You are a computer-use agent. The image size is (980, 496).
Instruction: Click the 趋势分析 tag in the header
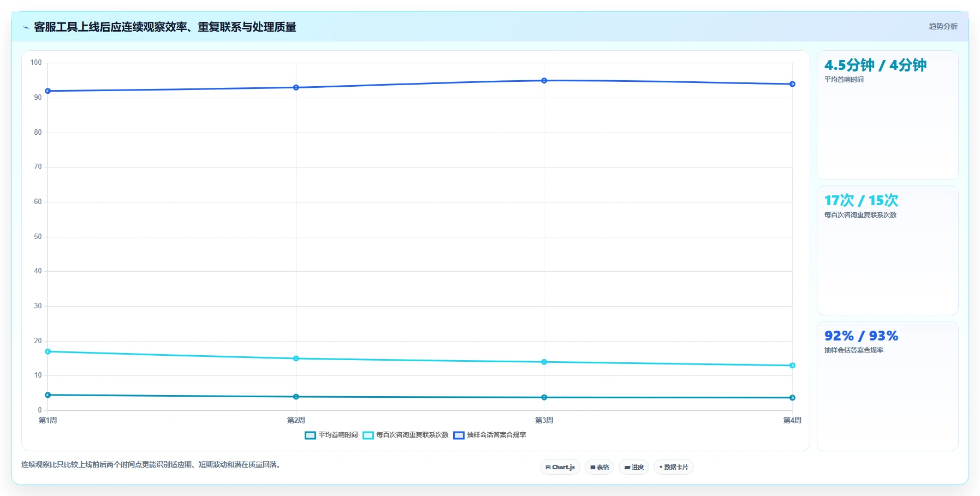[x=943, y=26]
